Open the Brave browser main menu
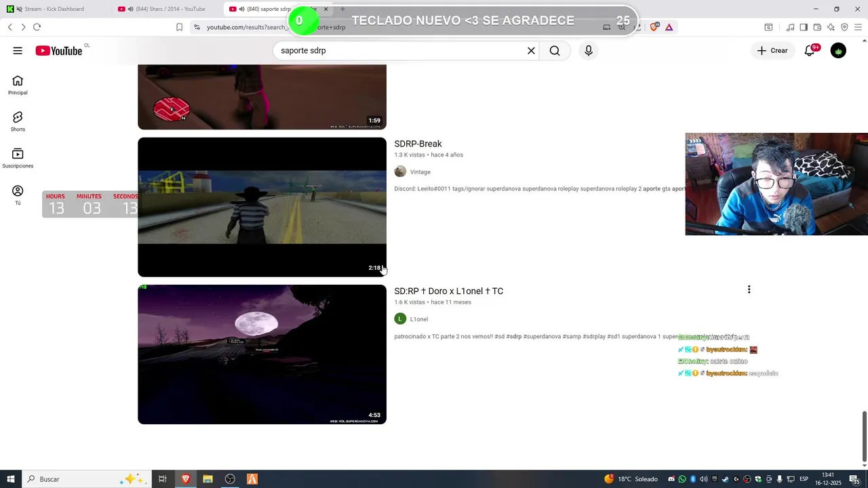Image resolution: width=868 pixels, height=488 pixels. click(x=858, y=27)
